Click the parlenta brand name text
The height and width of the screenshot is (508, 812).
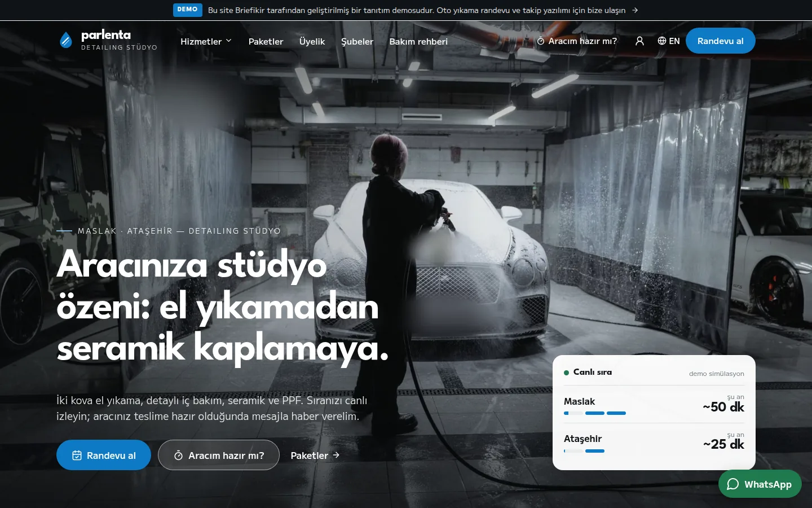[106, 35]
